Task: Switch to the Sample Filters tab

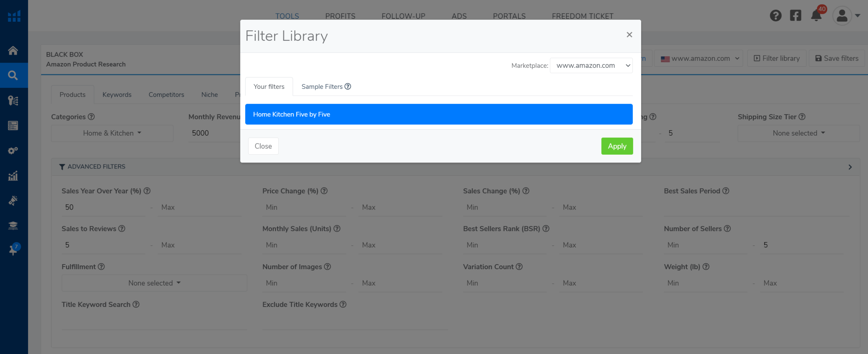Action: (x=322, y=86)
